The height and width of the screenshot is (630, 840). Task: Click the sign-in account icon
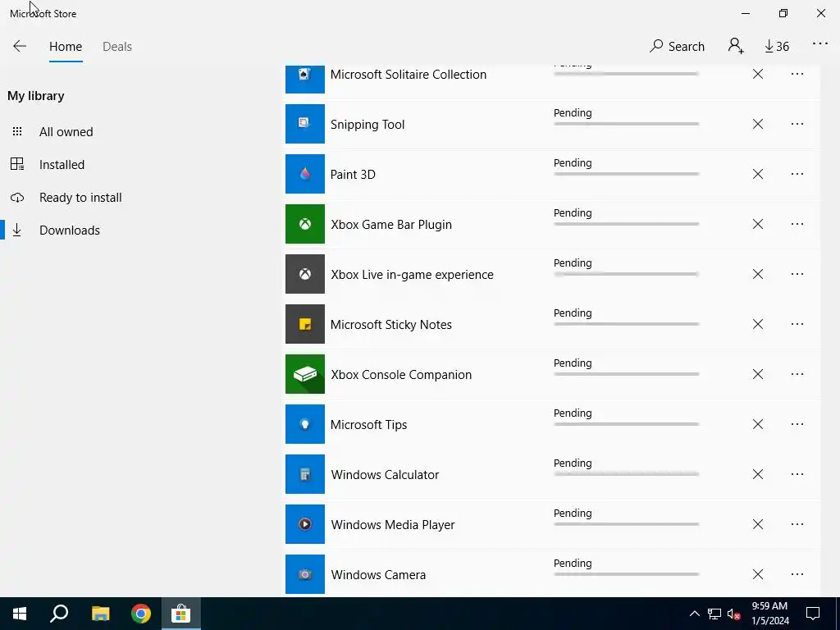(736, 46)
